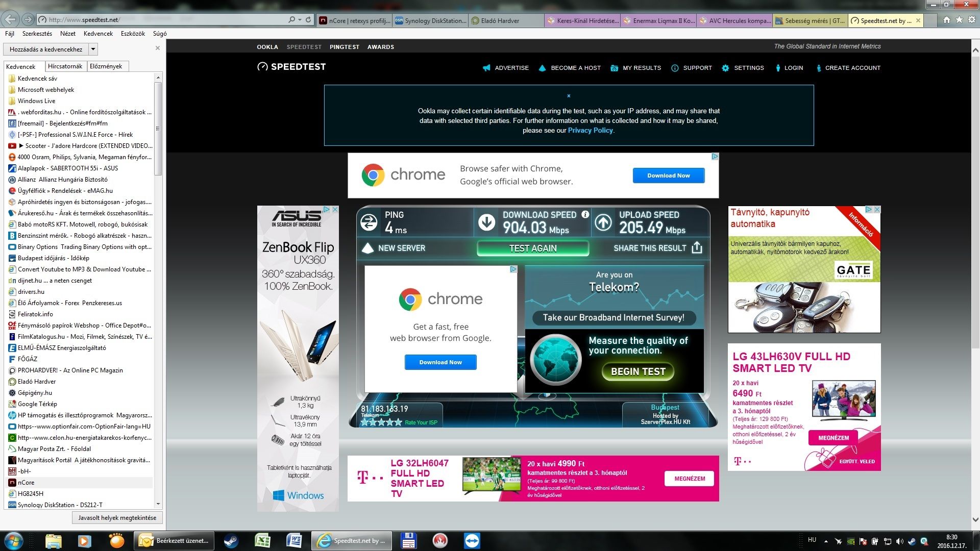Screen dimensions: 980x551
Task: Click the volume tray icon
Action: click(x=899, y=541)
